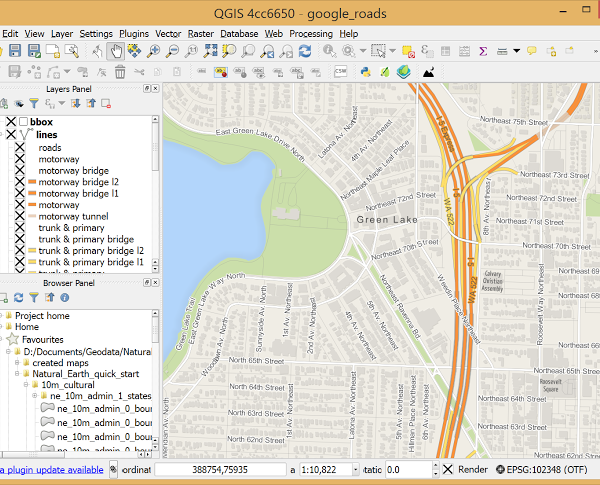
Task: Toggle trunk & primary bridge l1 checkbox
Action: [x=20, y=262]
